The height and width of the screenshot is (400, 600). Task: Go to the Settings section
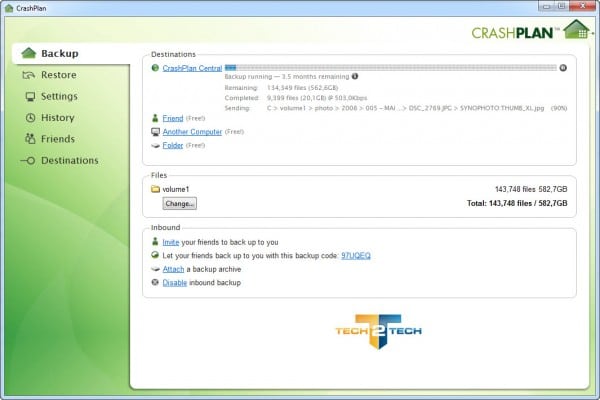coord(59,96)
